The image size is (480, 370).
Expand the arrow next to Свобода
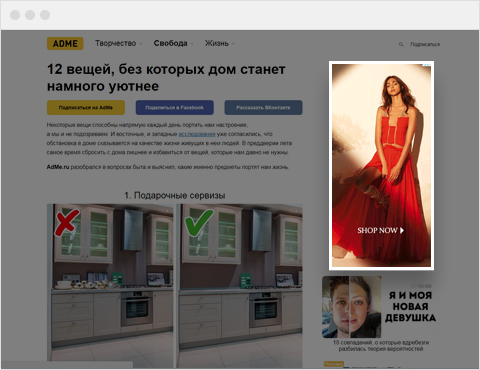pos(192,44)
